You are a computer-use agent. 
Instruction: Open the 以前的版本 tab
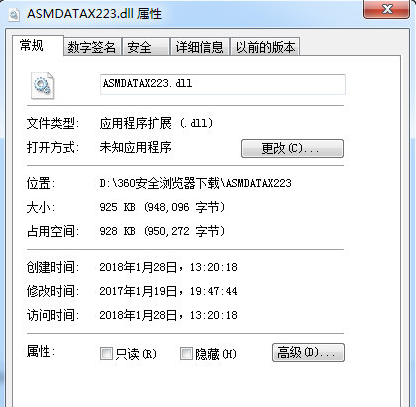click(265, 47)
